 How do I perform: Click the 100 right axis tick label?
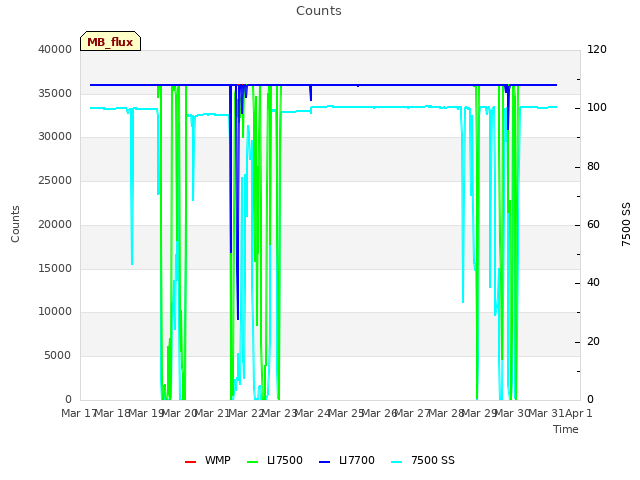click(597, 108)
